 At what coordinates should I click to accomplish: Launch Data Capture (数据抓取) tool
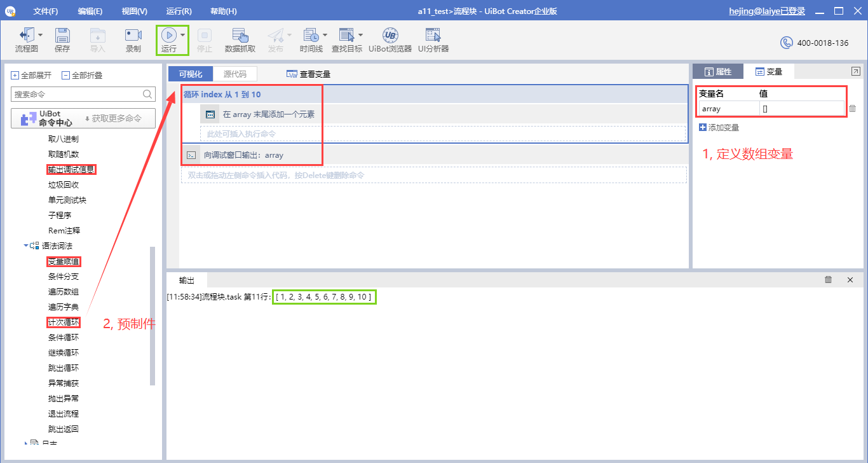click(240, 36)
